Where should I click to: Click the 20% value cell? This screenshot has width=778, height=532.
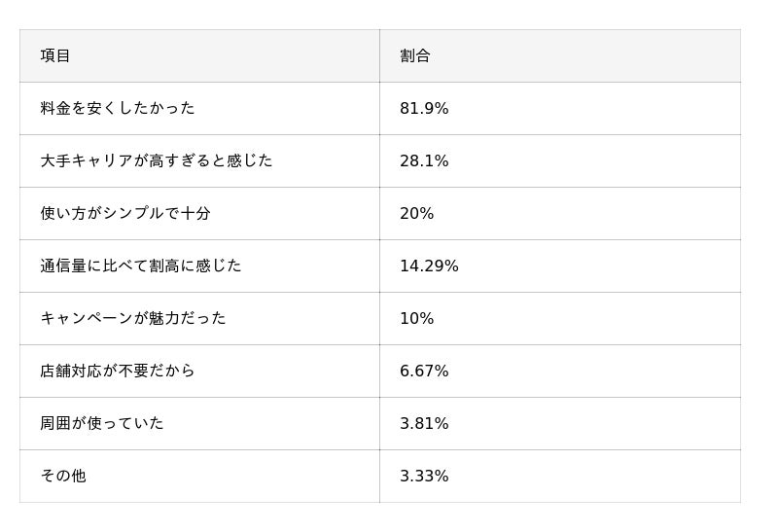point(416,214)
